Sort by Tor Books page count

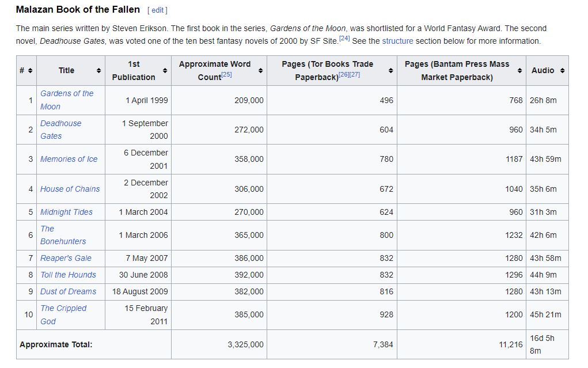click(390, 70)
